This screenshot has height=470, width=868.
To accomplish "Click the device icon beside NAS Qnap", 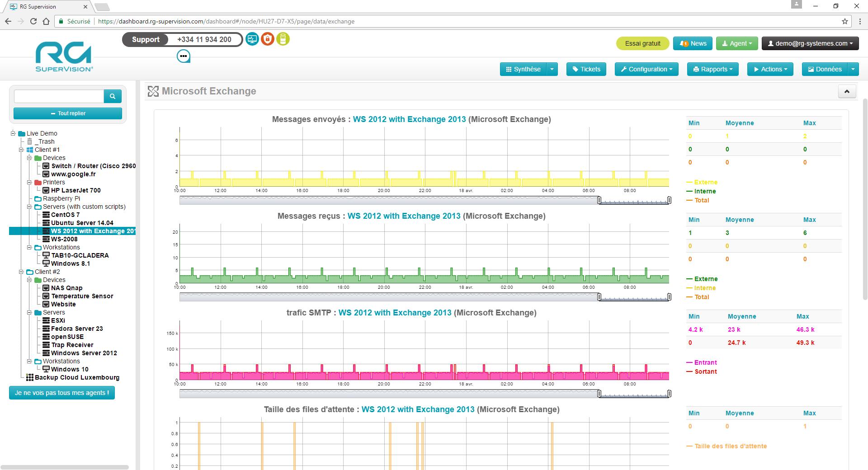I will pyautogui.click(x=46, y=288).
